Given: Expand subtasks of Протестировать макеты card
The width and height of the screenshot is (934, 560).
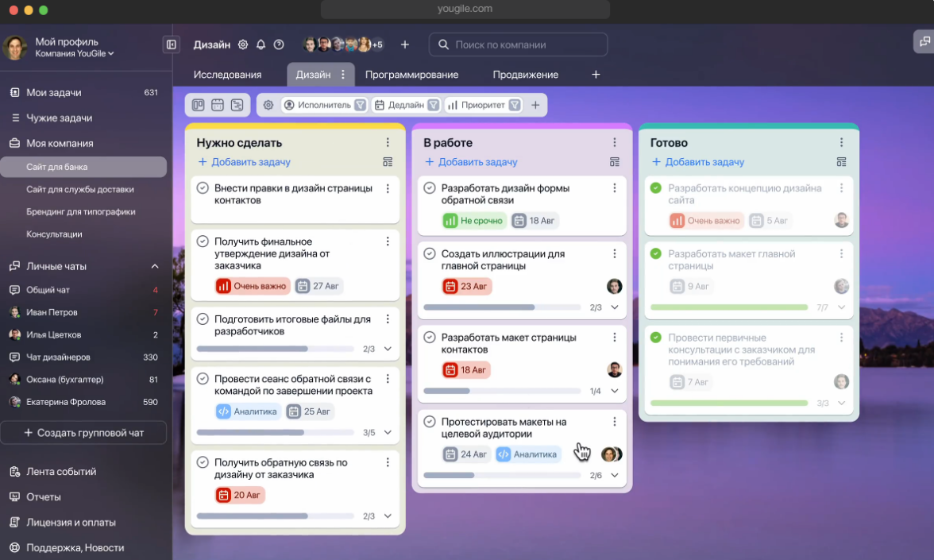Looking at the screenshot, I should coord(615,475).
